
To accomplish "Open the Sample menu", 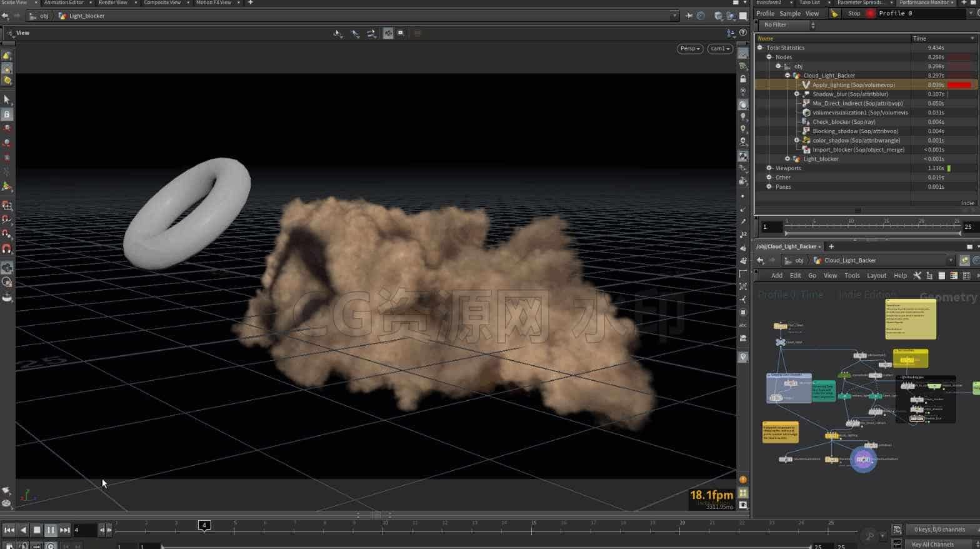I will [790, 13].
